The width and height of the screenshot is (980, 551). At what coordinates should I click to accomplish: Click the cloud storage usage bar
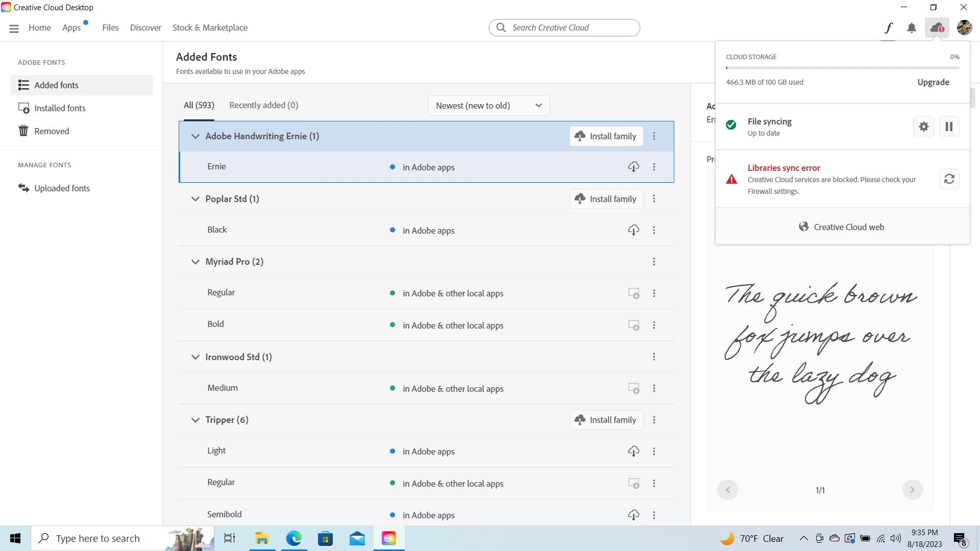point(842,68)
